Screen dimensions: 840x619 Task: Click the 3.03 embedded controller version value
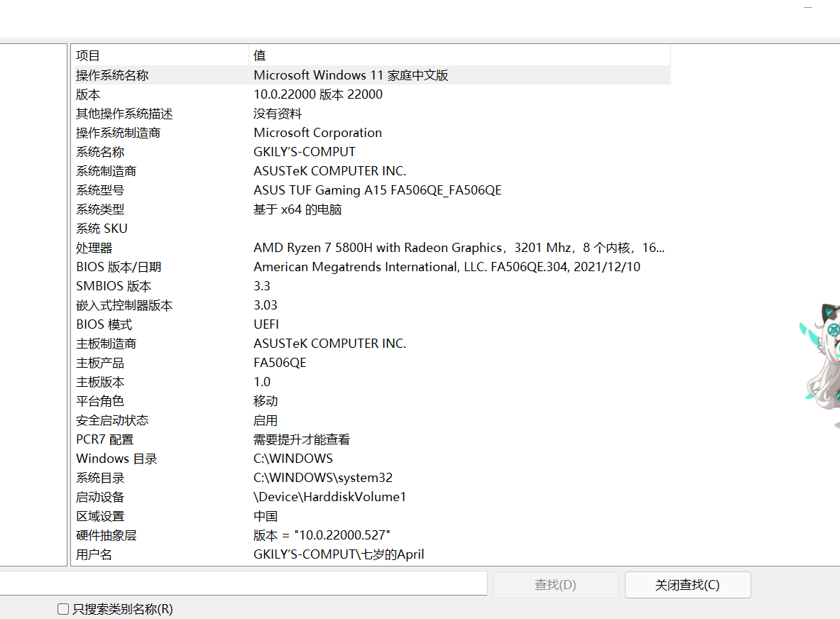tap(265, 305)
